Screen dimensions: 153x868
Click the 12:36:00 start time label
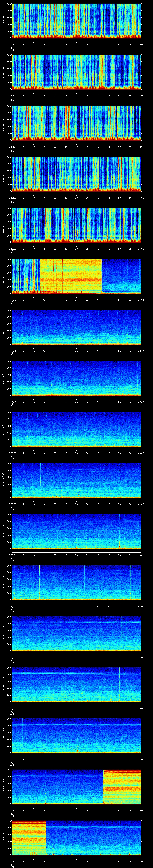[12, 402]
